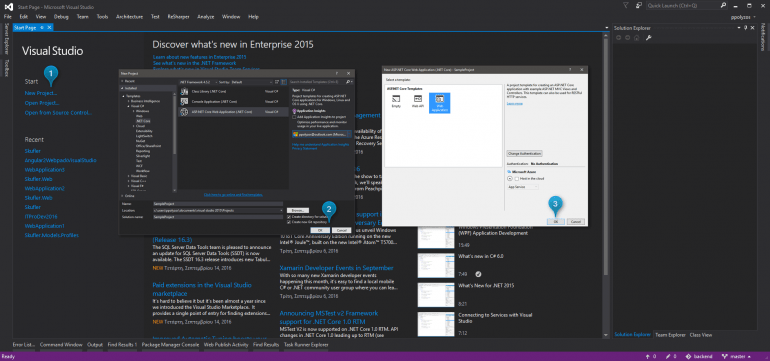The height and width of the screenshot is (361, 770).
Task: Click the notifications filter flag icon
Action: (x=625, y=5)
